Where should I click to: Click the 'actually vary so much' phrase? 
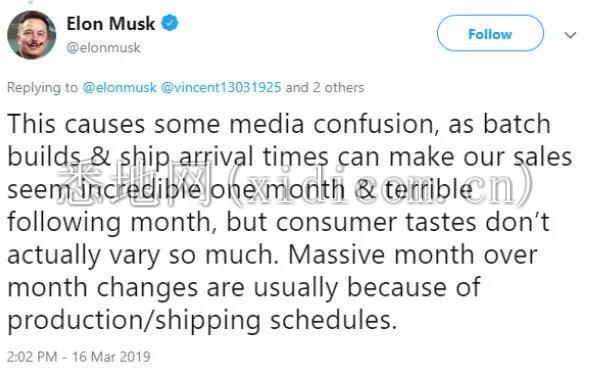pos(143,256)
